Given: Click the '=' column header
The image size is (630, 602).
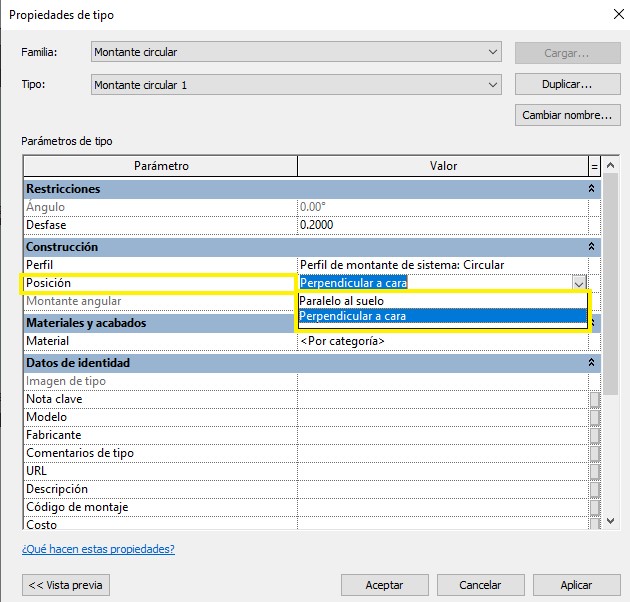Looking at the screenshot, I should 595,166.
